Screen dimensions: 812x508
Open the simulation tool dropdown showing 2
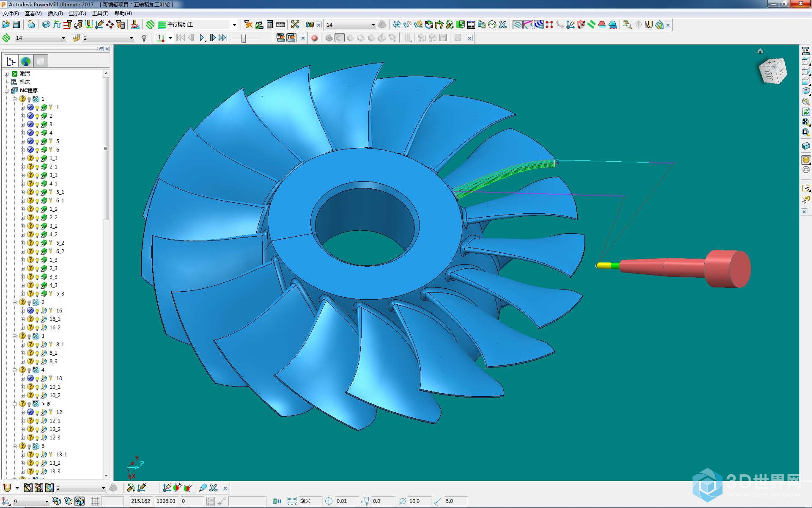point(131,38)
